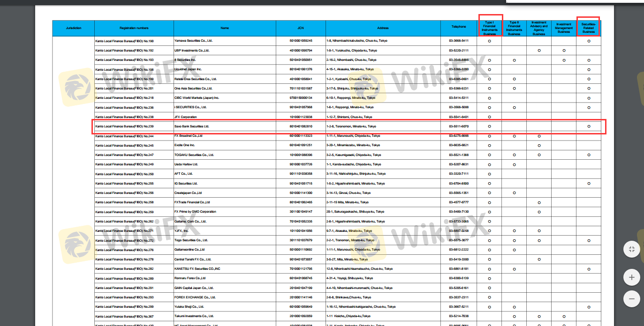Select the Registration numbers column header

click(x=134, y=28)
